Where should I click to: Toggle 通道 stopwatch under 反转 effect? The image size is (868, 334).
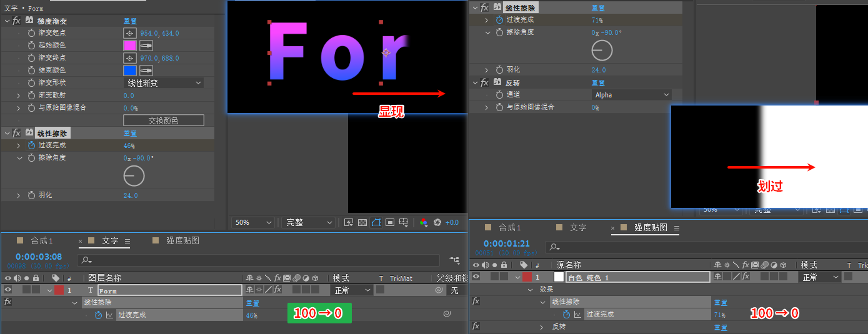[x=499, y=95]
